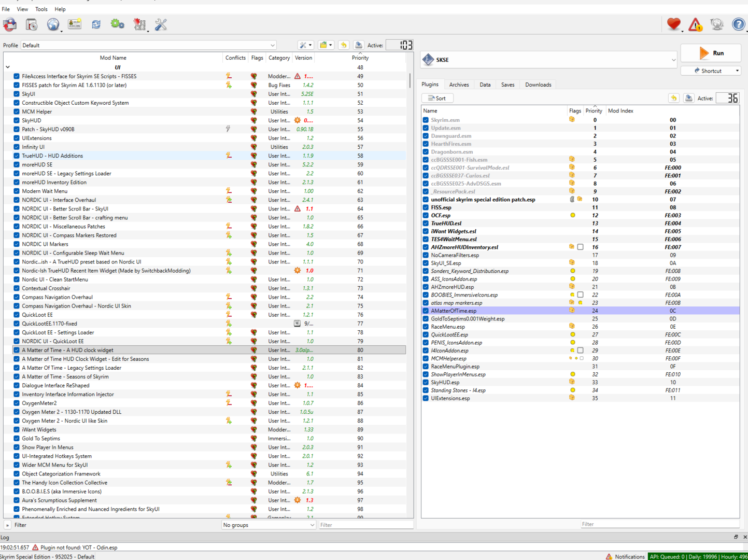The height and width of the screenshot is (560, 748).
Task: Click the flag icon on Skyrim.esm plugin row
Action: (x=572, y=120)
